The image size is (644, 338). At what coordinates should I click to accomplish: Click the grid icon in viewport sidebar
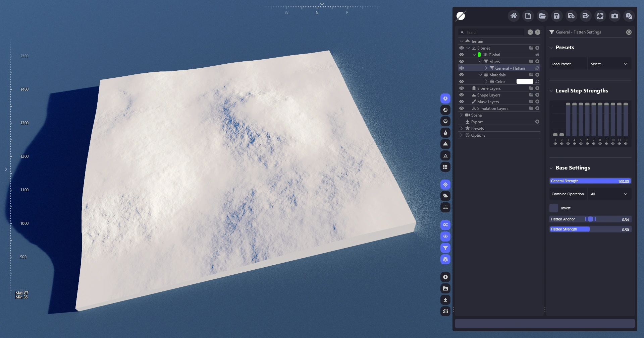pos(445,167)
